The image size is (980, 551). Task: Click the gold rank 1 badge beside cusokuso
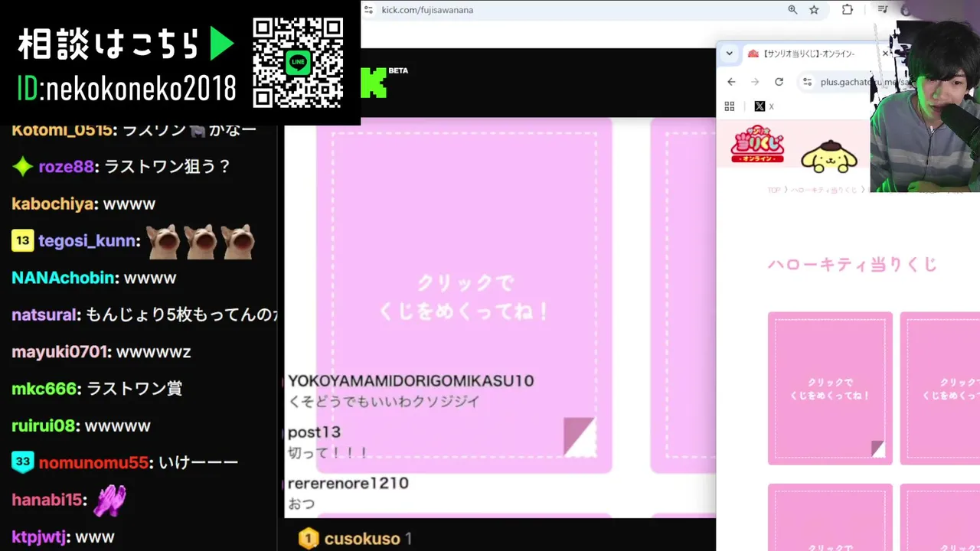pyautogui.click(x=308, y=539)
